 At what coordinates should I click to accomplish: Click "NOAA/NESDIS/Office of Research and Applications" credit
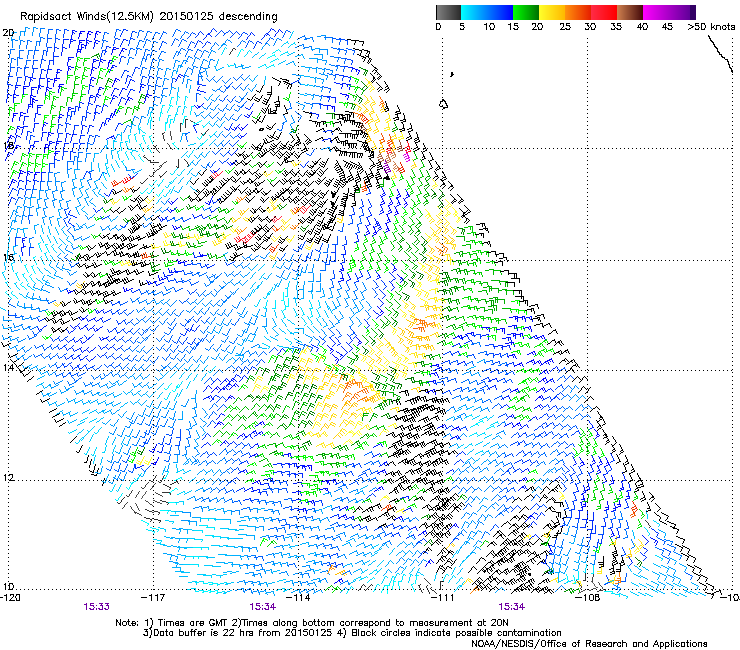589,644
